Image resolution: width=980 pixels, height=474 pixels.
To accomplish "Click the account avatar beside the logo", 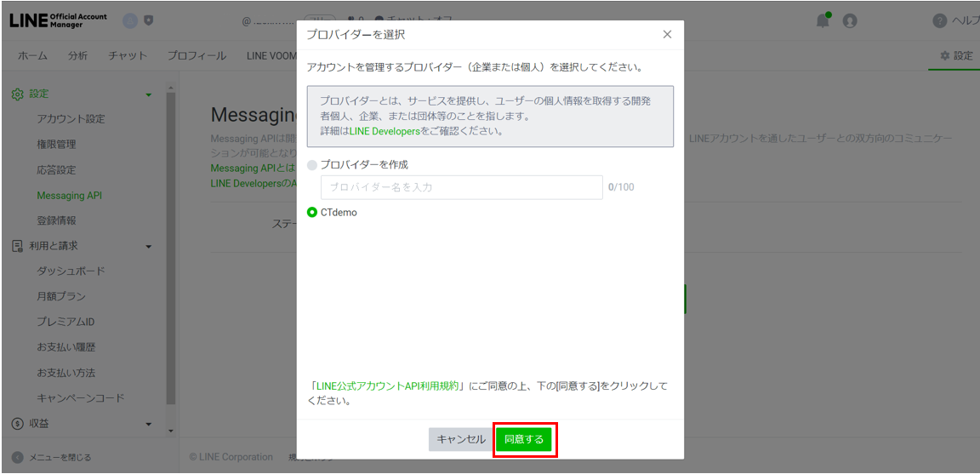I will (x=129, y=21).
